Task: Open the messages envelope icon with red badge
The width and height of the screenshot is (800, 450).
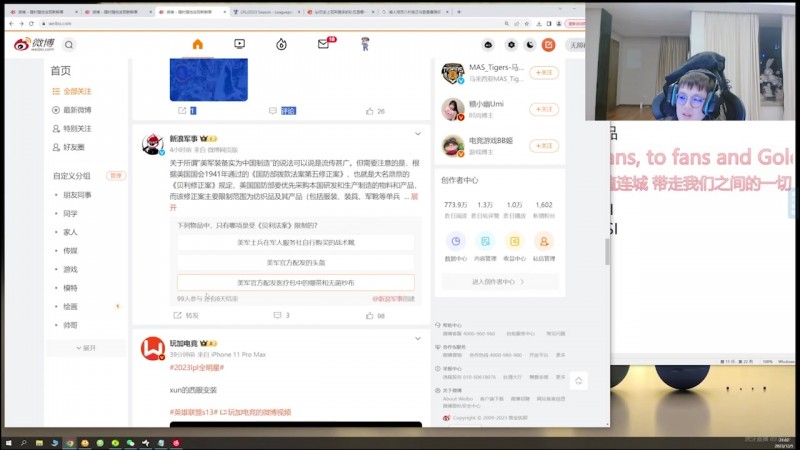Action: [x=323, y=44]
